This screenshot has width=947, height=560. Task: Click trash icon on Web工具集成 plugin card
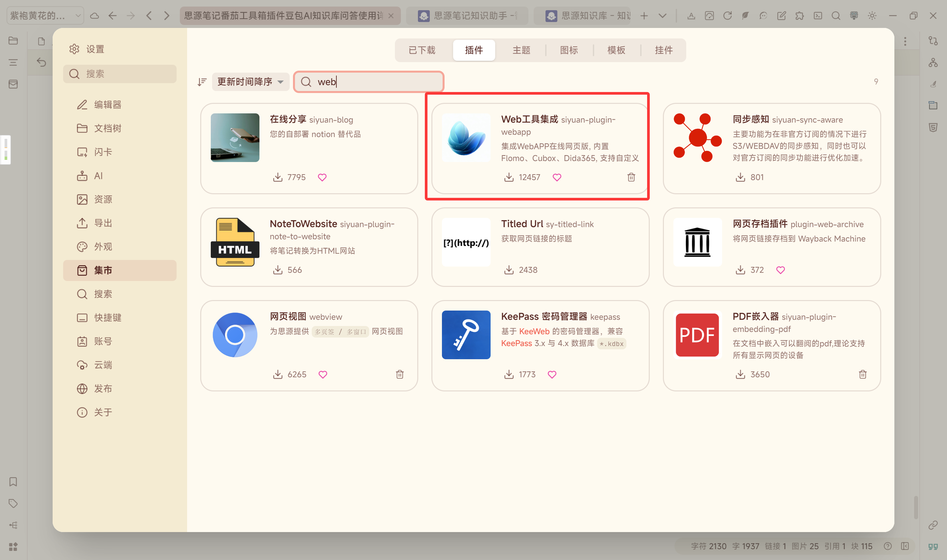[631, 177]
